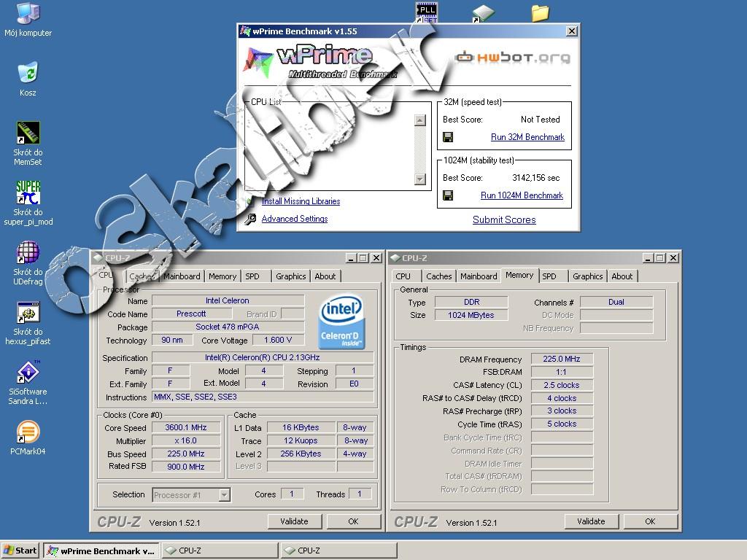
Task: Open Mainboard tab in right CPU-Z
Action: pyautogui.click(x=479, y=276)
